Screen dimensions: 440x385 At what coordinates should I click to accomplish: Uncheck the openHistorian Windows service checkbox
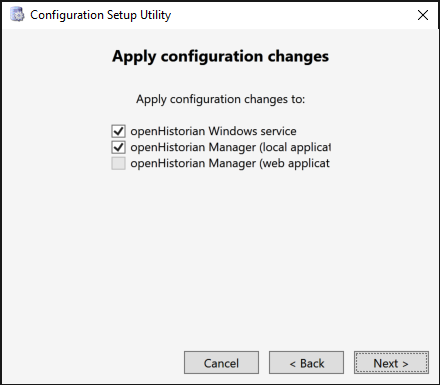point(118,131)
